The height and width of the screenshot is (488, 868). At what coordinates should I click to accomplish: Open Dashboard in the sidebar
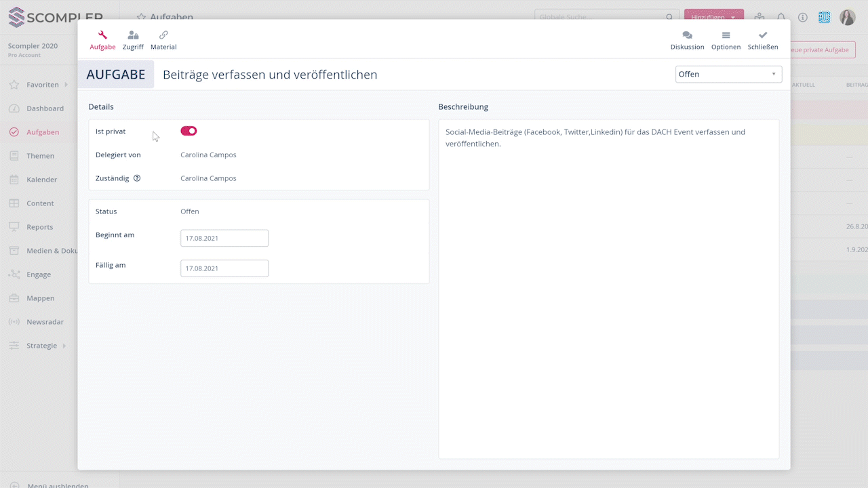(45, 108)
